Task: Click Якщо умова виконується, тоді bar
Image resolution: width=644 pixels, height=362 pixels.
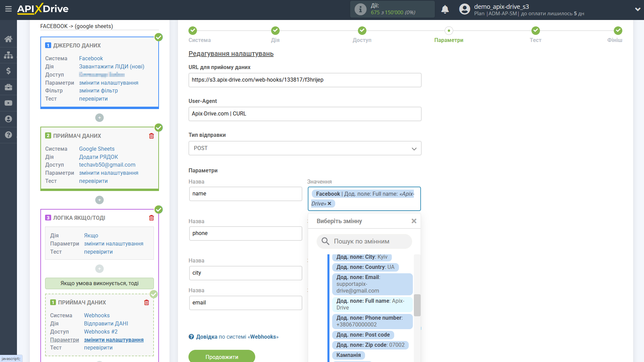Action: pyautogui.click(x=99, y=283)
